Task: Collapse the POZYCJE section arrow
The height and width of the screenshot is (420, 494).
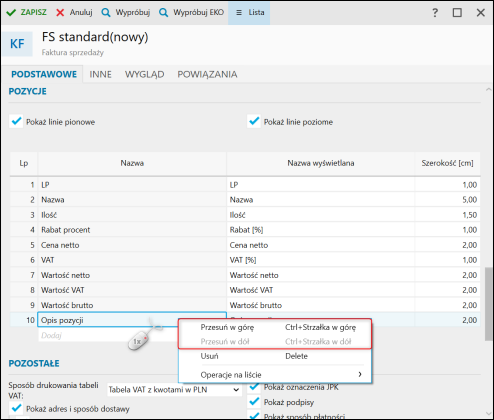Action: [x=488, y=89]
